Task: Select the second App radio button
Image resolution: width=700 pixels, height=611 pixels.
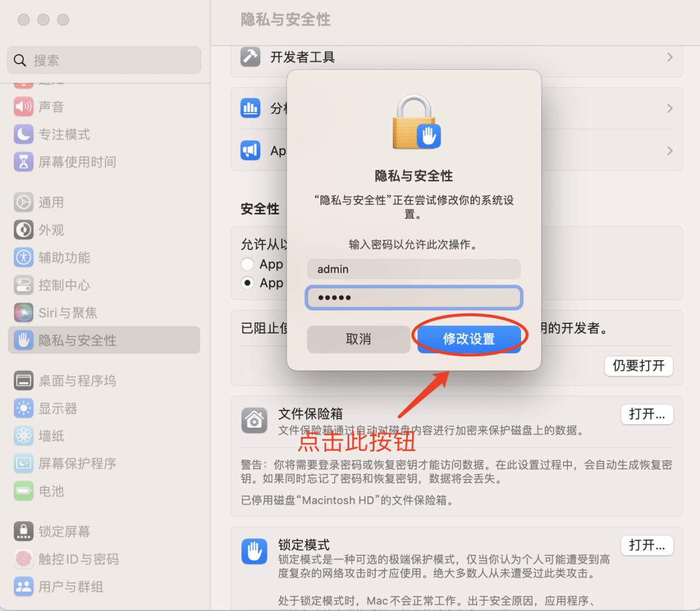Action: [248, 283]
